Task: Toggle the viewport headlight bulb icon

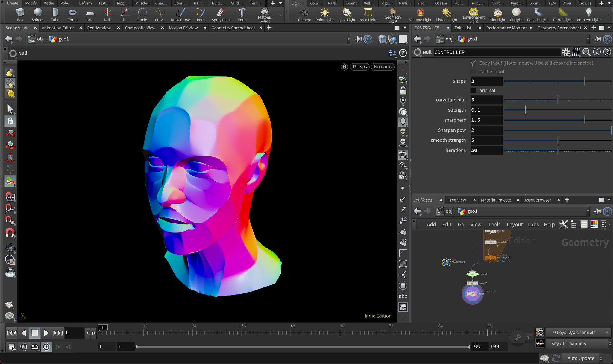Action: coord(403,122)
